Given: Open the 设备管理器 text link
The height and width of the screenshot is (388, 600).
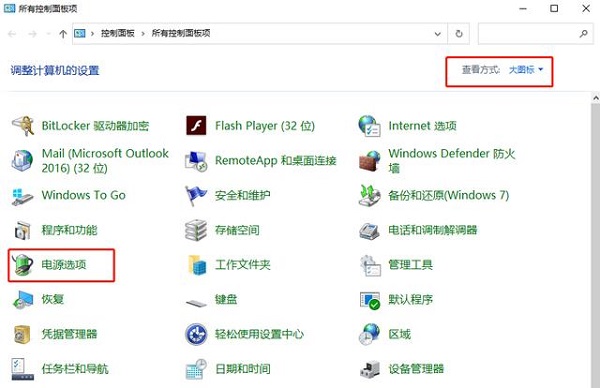Looking at the screenshot, I should click(416, 369).
